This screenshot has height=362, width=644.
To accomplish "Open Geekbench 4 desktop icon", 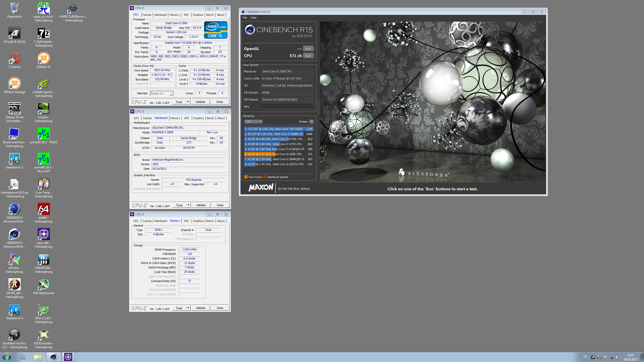I will (14, 312).
